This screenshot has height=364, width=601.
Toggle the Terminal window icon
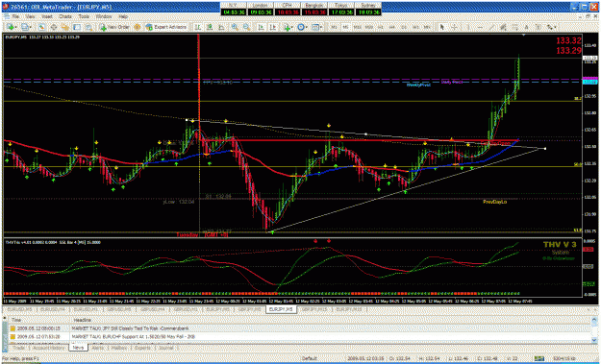(x=77, y=27)
